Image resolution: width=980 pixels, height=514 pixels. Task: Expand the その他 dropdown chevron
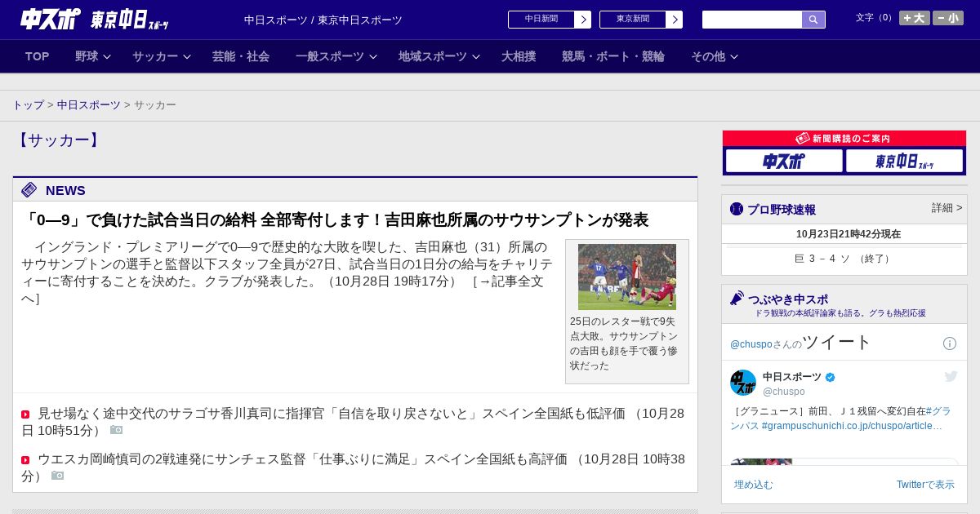pyautogui.click(x=734, y=57)
